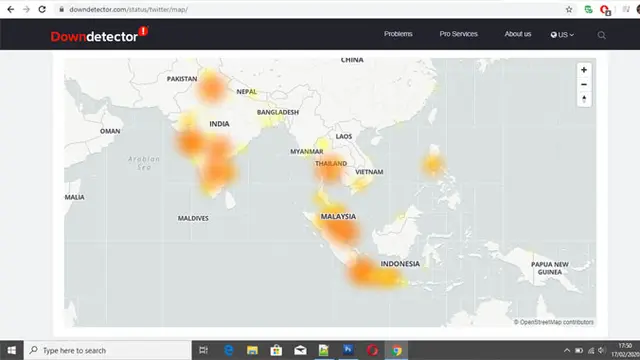Open the green browser extension icon

click(x=588, y=9)
